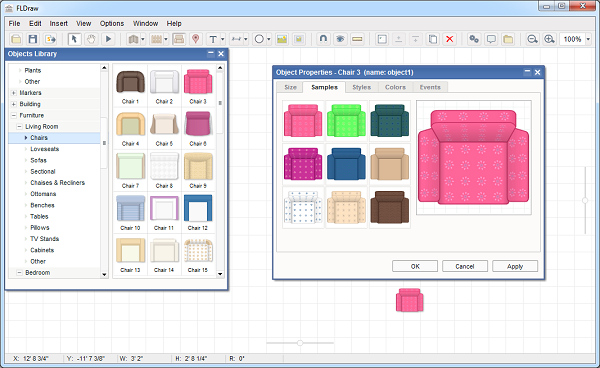This screenshot has width=600, height=368.
Task: Toggle the eye visibility icon
Action: tap(340, 39)
